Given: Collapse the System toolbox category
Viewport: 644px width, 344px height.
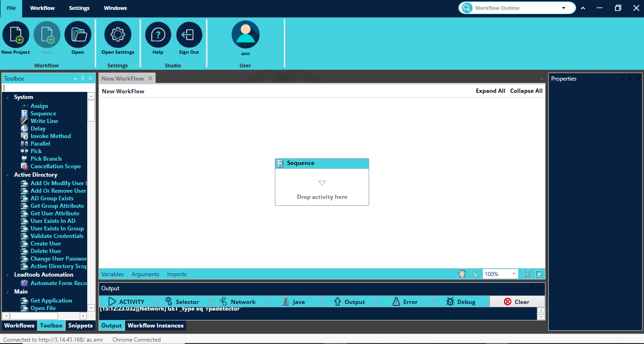Looking at the screenshot, I should 8,97.
